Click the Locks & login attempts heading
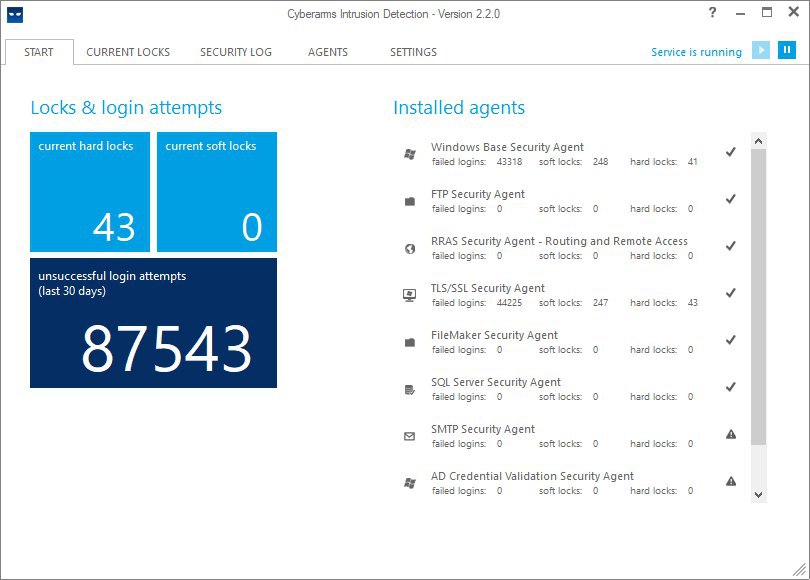Screen dimensions: 810x580 click(127, 107)
